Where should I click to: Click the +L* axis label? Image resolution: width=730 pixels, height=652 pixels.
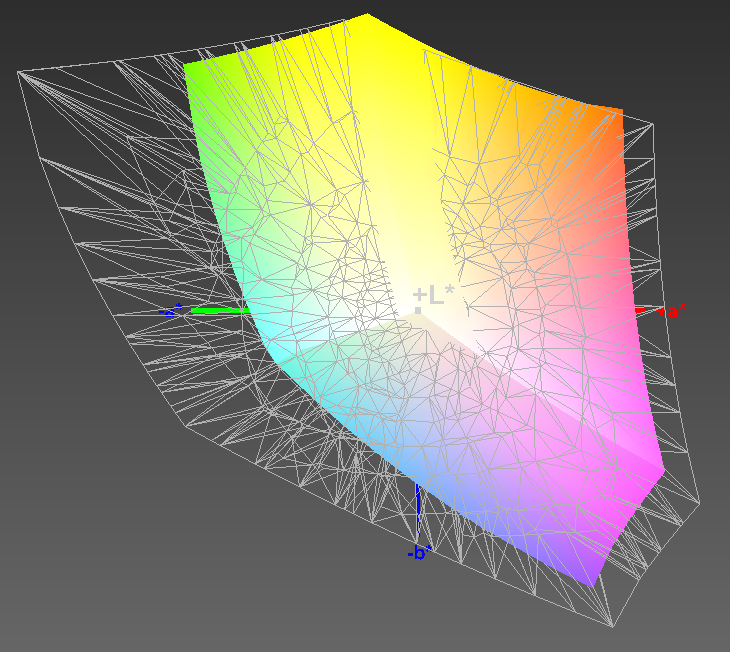433,295
